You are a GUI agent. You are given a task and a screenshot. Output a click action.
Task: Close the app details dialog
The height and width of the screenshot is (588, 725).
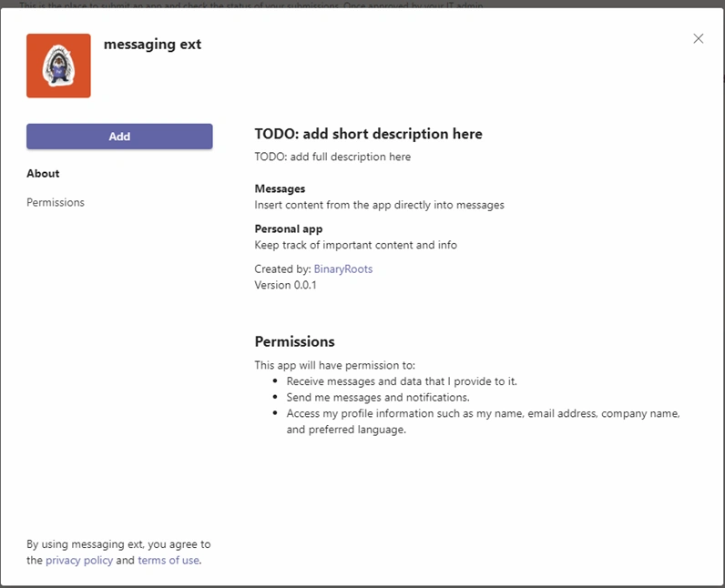tap(699, 38)
